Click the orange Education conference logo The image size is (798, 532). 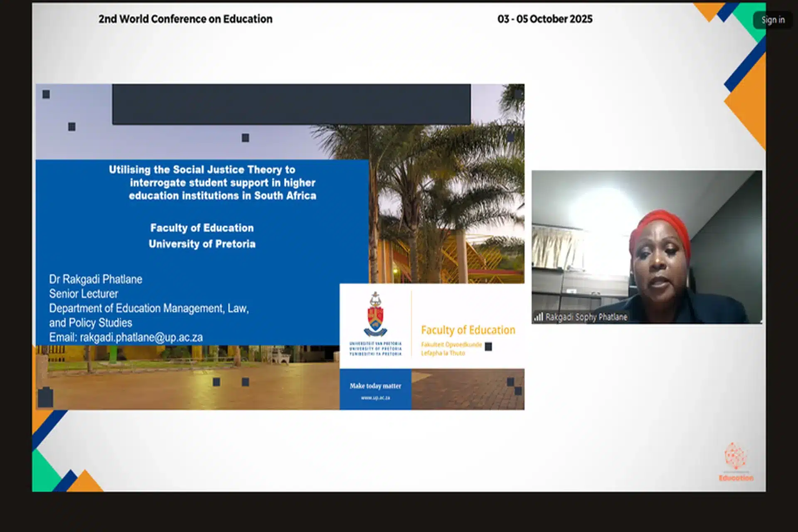tap(736, 461)
